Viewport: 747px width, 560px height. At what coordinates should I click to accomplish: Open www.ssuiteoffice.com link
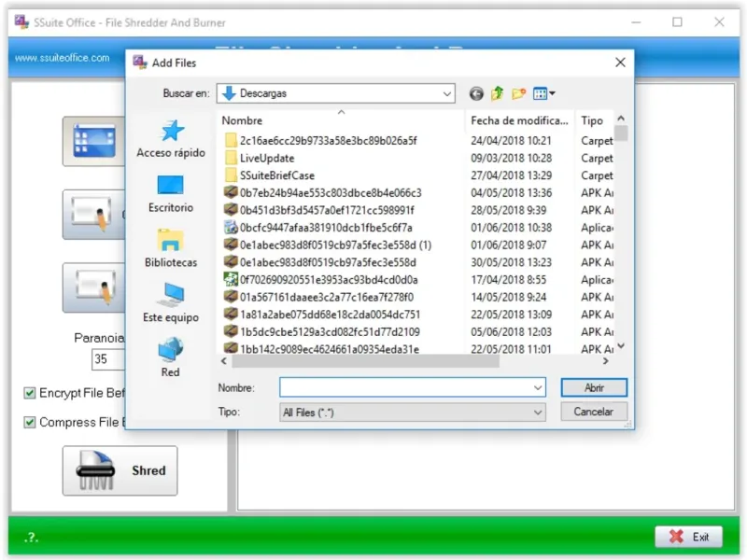pos(63,58)
